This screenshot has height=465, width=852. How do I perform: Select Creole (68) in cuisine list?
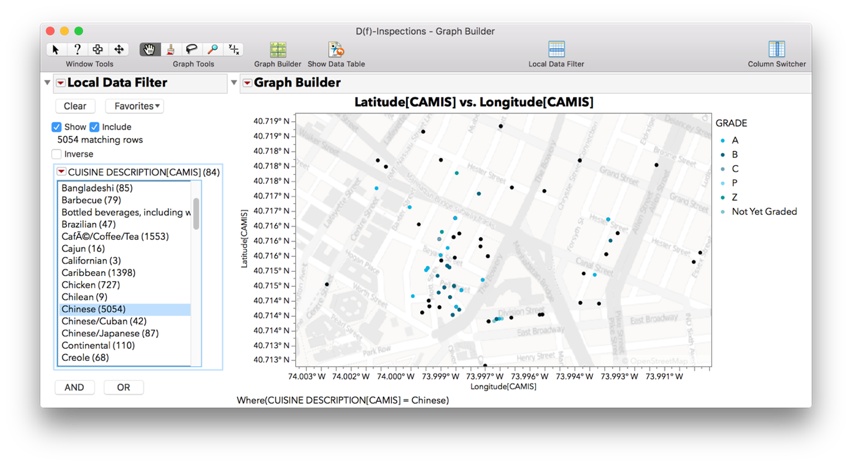124,357
